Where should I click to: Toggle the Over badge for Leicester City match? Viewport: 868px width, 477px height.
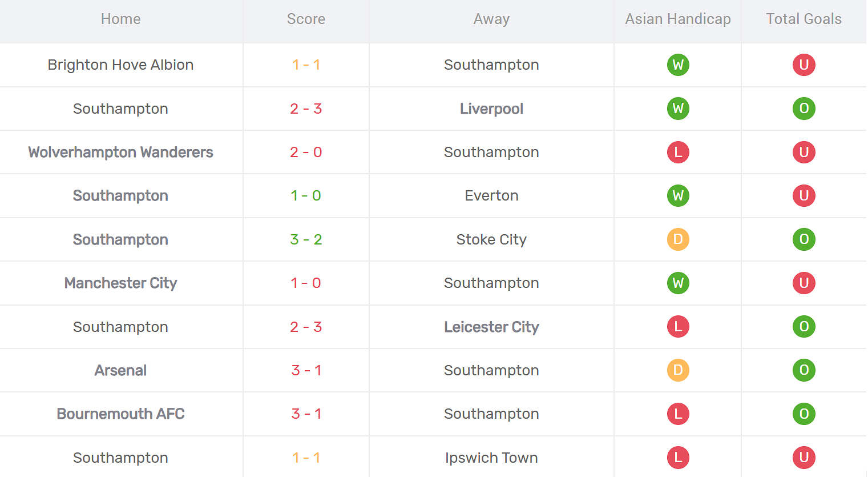804,327
